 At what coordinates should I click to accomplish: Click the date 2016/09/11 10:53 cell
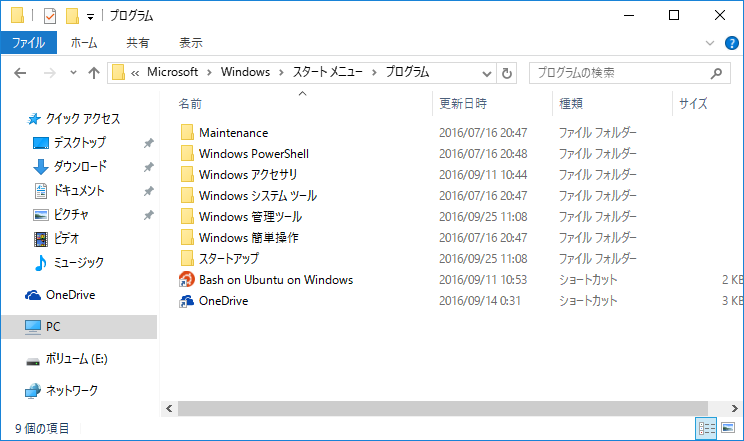483,280
